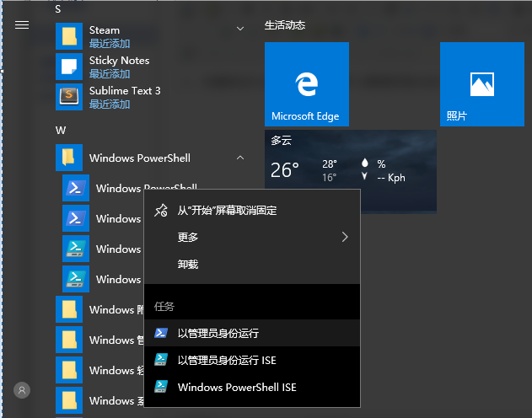Screen dimensions: 532x418
Task: Click the S letter section header
Action: coord(58,9)
